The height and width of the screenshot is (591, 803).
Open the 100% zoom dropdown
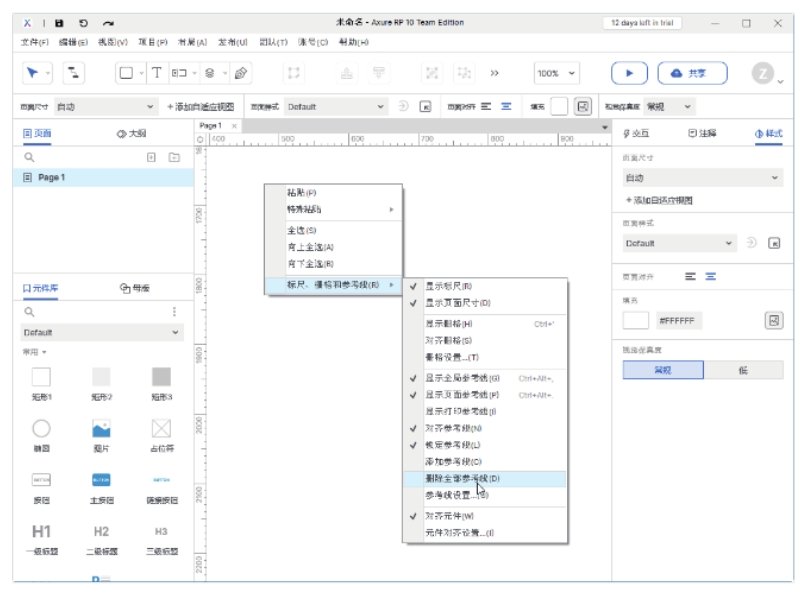pyautogui.click(x=557, y=73)
